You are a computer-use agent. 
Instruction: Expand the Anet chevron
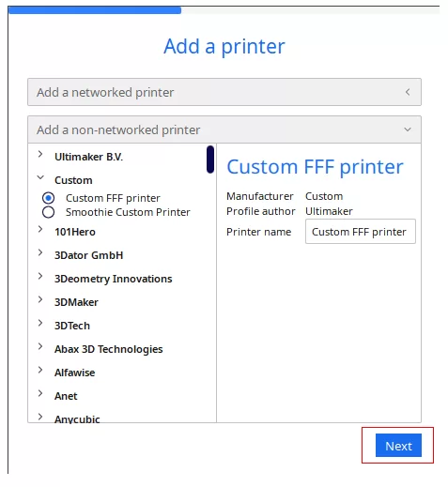pos(40,393)
